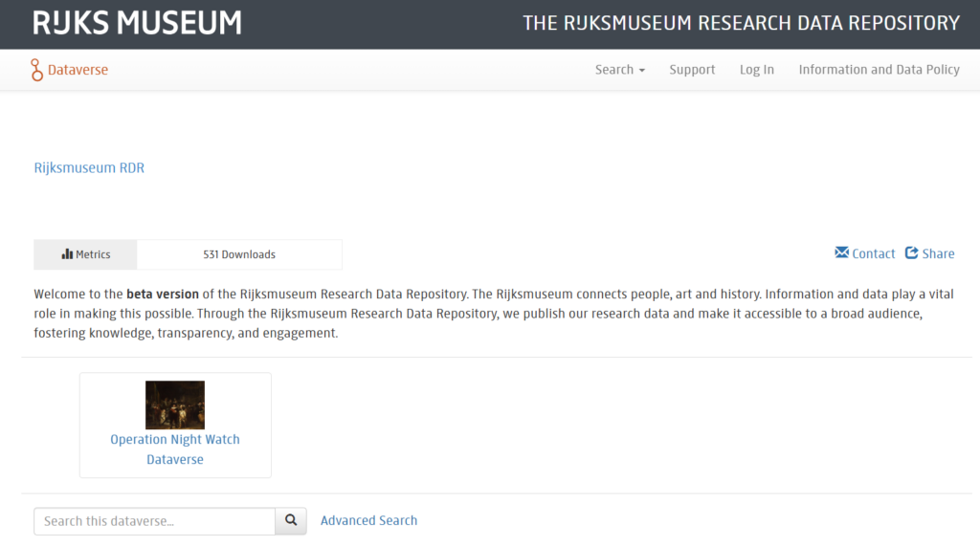Click the Share arrow icon

[912, 252]
